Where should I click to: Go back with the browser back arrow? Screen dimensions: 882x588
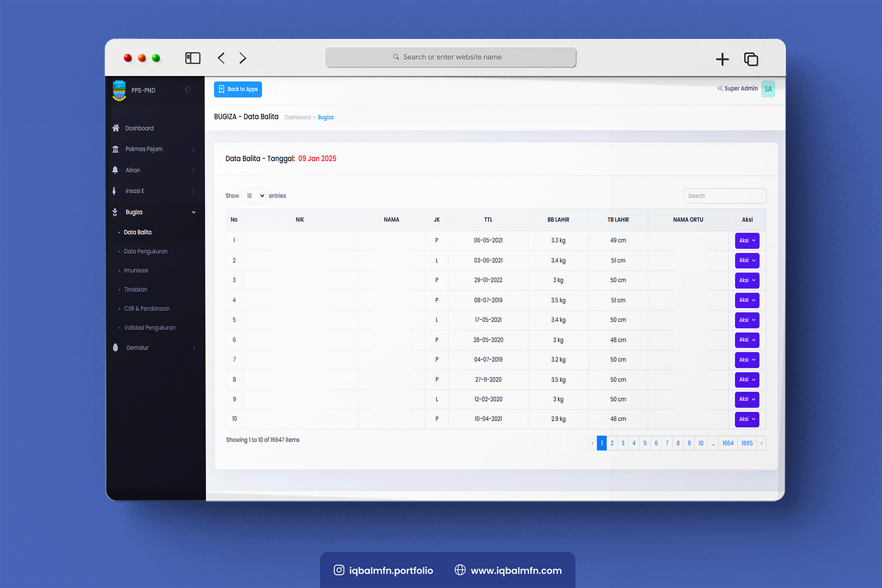coord(221,58)
